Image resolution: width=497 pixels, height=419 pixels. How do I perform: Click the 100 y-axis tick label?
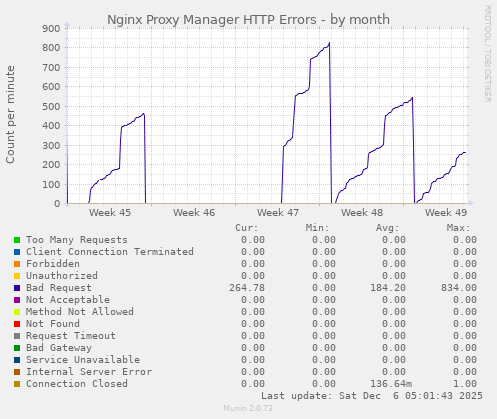click(51, 184)
